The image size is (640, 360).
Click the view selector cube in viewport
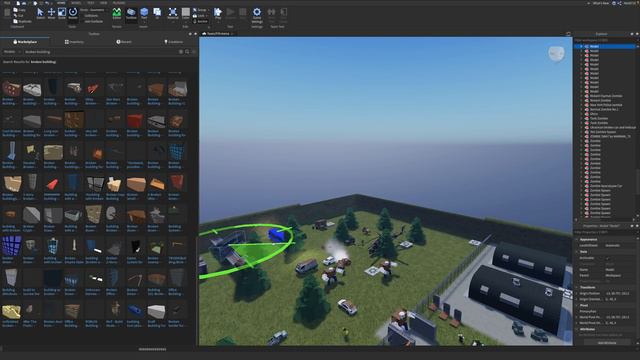coord(556,53)
